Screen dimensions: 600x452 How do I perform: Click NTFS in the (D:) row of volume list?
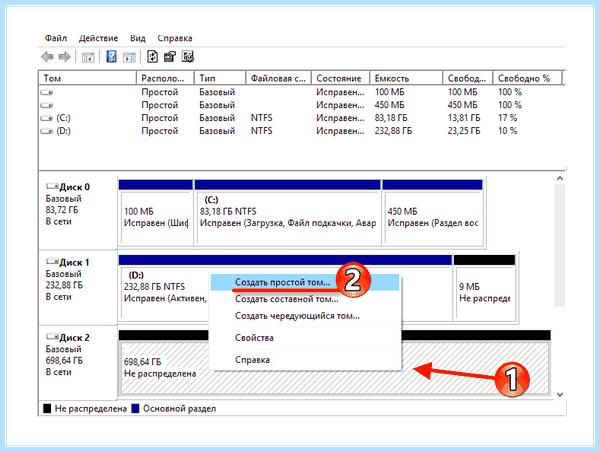261,131
